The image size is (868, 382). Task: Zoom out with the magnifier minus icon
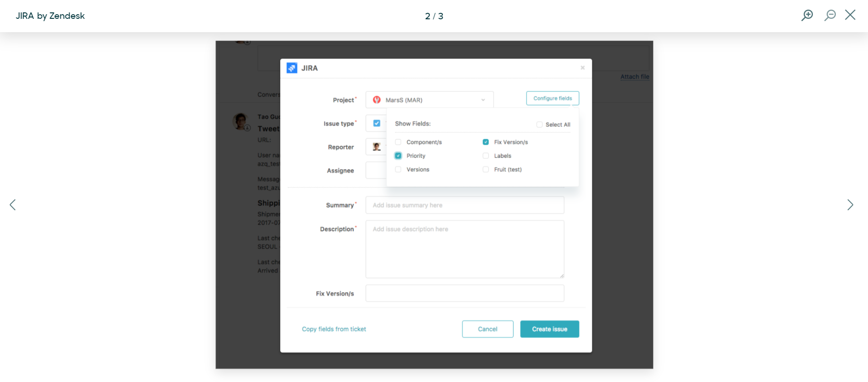(830, 15)
